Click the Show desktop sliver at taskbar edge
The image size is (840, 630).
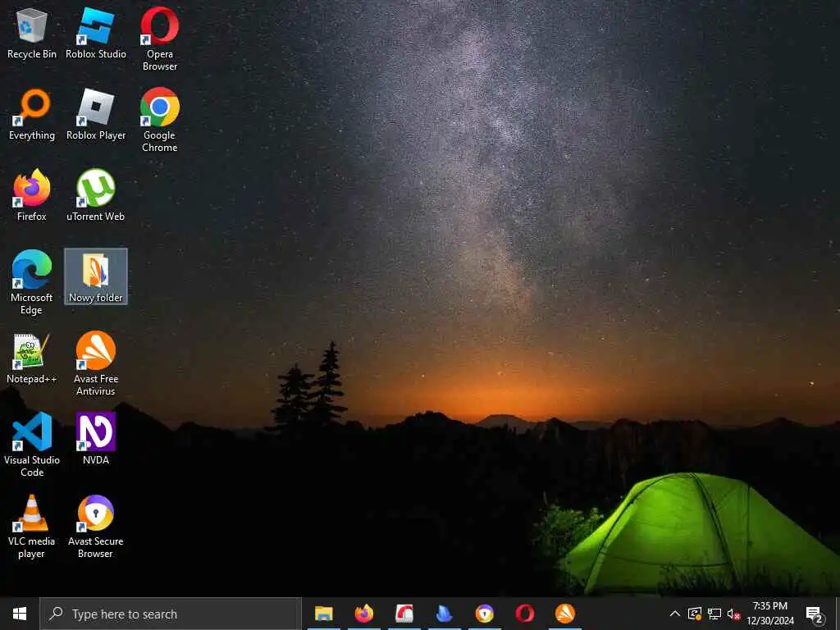(838, 614)
